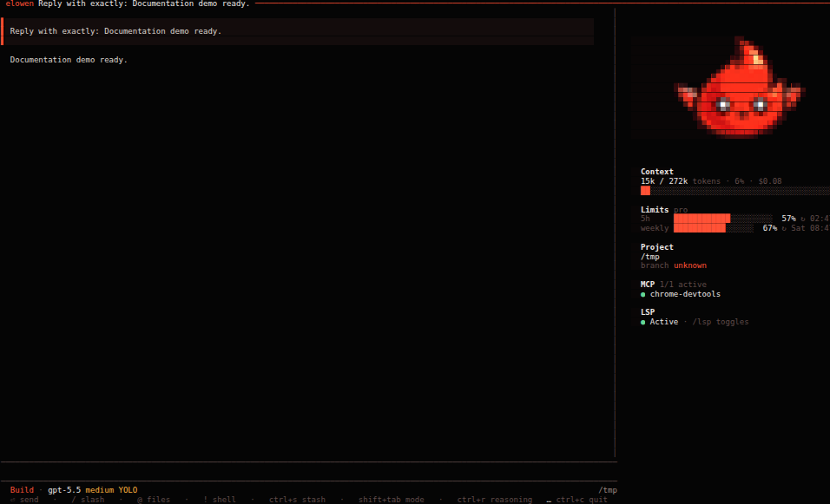The width and height of the screenshot is (830, 504).
Task: Click the empty prompt input area above Build
Action: point(308,472)
